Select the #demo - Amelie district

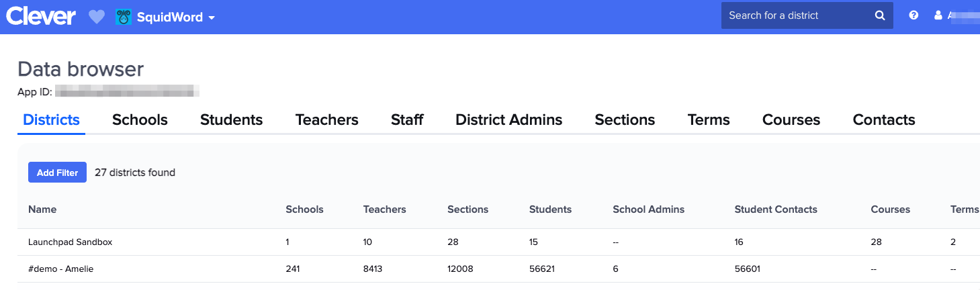[60, 269]
